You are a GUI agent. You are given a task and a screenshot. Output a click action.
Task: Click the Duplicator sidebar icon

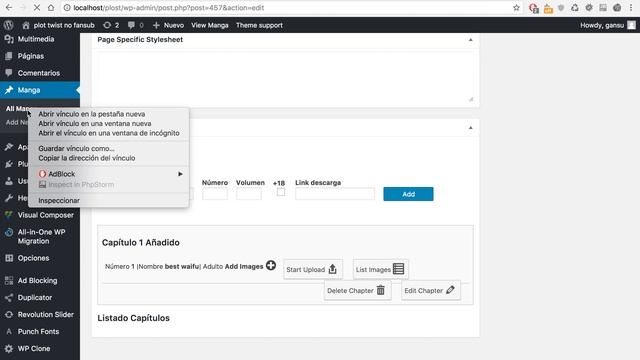(x=9, y=298)
